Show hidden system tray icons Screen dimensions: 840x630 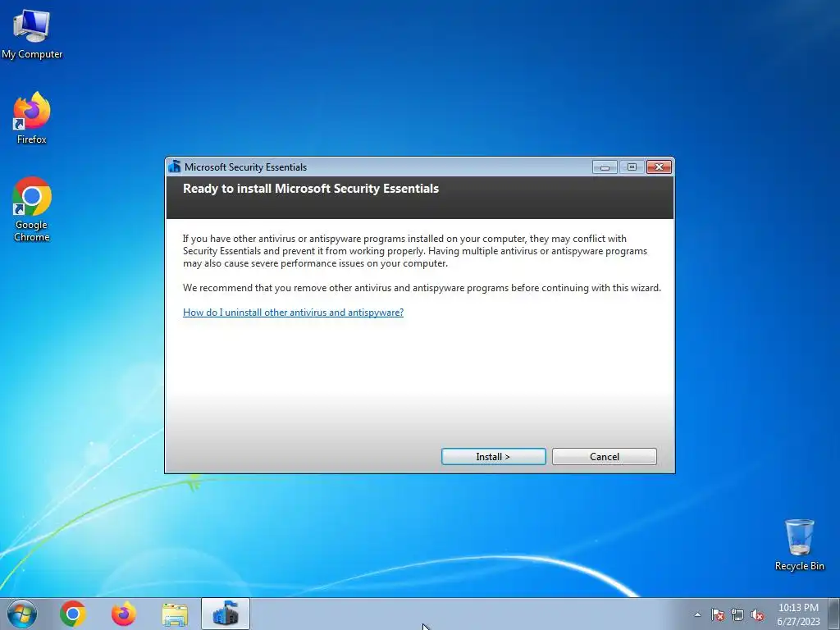697,614
